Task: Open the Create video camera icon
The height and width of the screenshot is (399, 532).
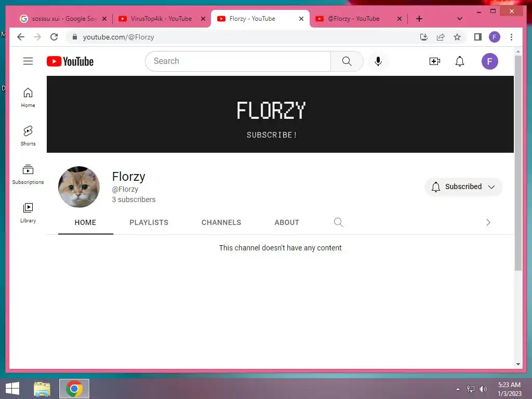Action: [435, 61]
